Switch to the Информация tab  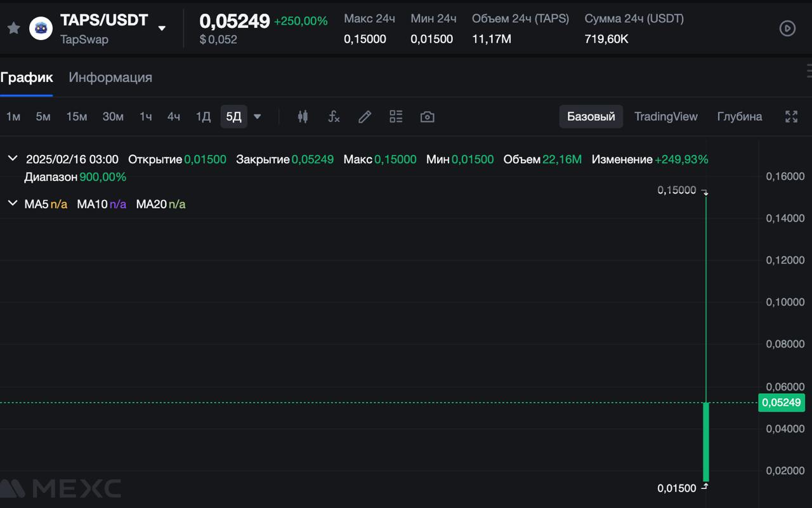(x=110, y=77)
